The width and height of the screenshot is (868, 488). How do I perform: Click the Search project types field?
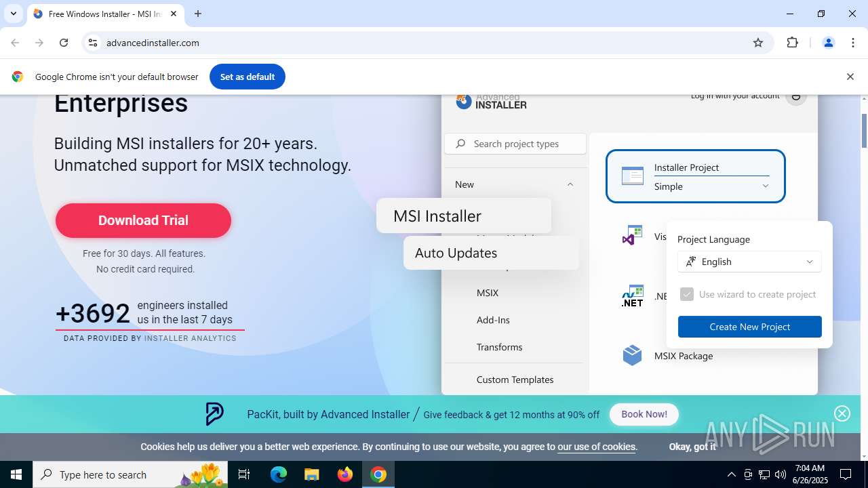click(515, 144)
